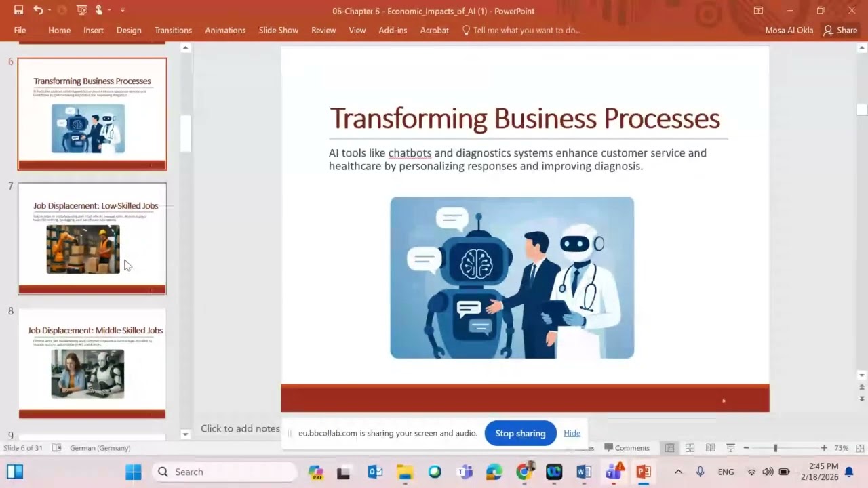Open the Review tab
Viewport: 868px width, 488px height.
[323, 30]
